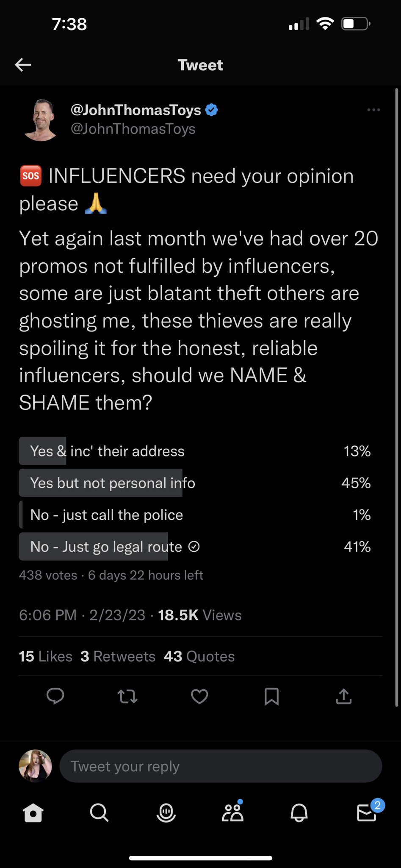This screenshot has width=401, height=868.
Task: Like the tweet with heart icon
Action: tap(199, 696)
